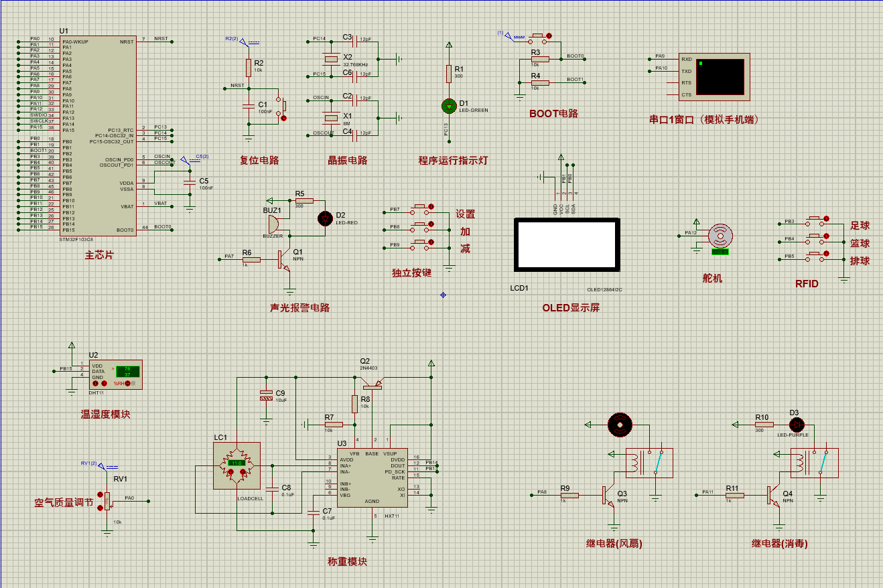Click the 称重模块 label
Screen dimensions: 883x588
tap(347, 562)
